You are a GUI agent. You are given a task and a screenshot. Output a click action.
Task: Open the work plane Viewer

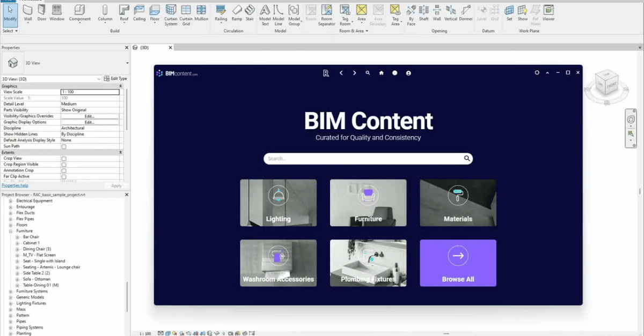[x=548, y=13]
